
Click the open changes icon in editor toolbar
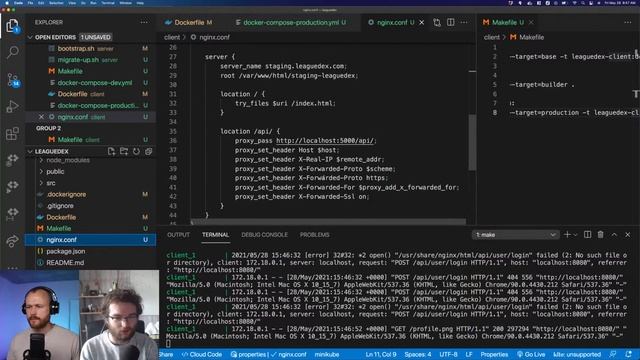pos(437,22)
